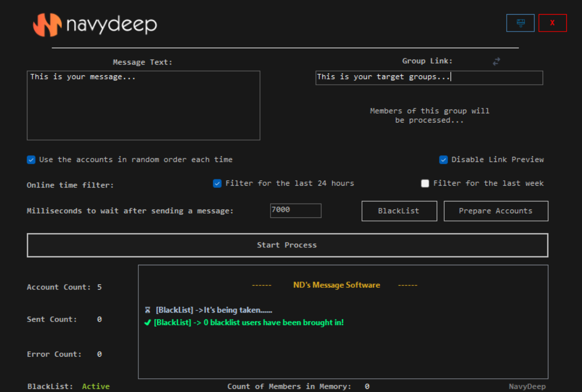The height and width of the screenshot is (392, 582).
Task: Click Prepare Accounts button
Action: click(x=496, y=211)
